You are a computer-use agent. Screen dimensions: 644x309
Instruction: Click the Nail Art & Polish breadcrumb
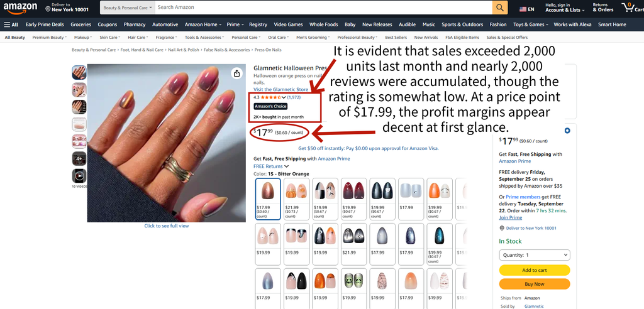tap(184, 50)
